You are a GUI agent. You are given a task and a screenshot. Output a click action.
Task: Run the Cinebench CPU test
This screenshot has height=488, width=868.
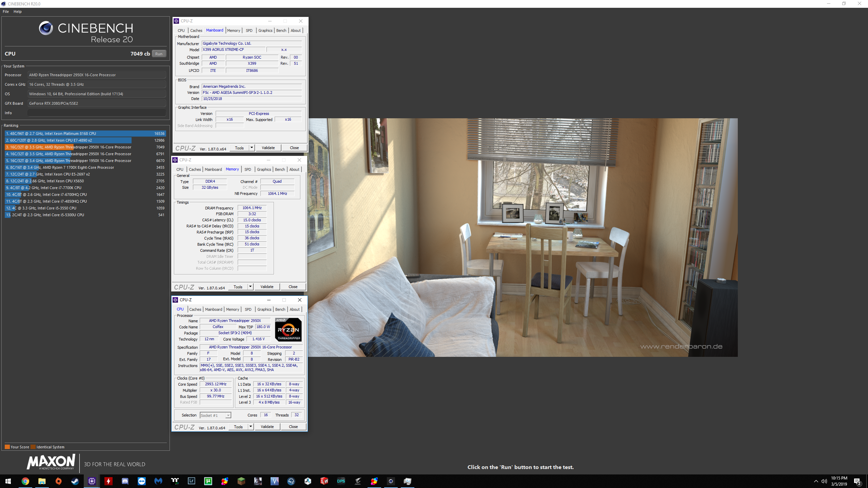coord(159,54)
